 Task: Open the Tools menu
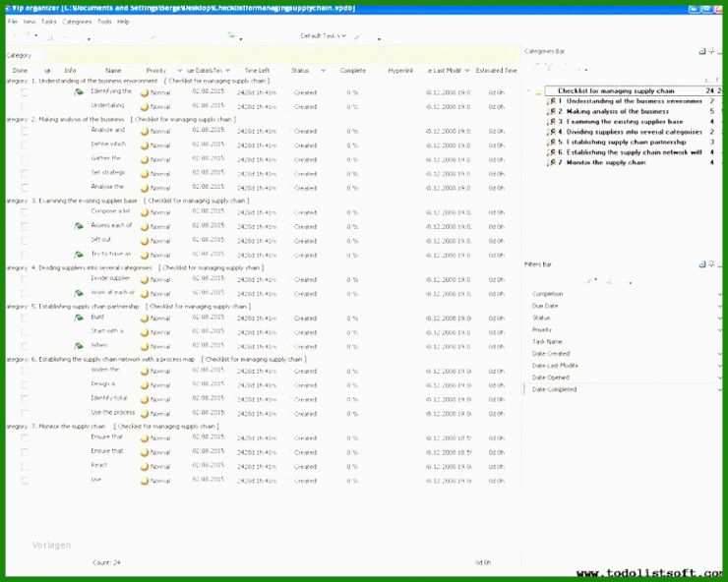pos(104,22)
